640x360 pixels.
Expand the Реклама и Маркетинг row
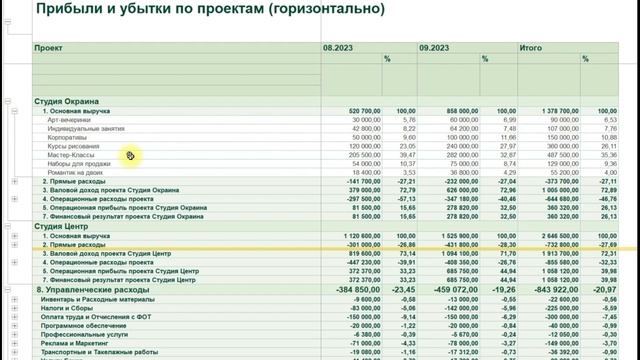click(x=15, y=343)
